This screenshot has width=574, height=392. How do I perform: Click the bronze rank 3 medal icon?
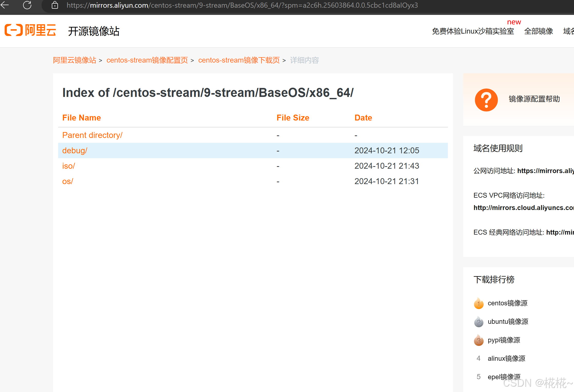click(478, 340)
